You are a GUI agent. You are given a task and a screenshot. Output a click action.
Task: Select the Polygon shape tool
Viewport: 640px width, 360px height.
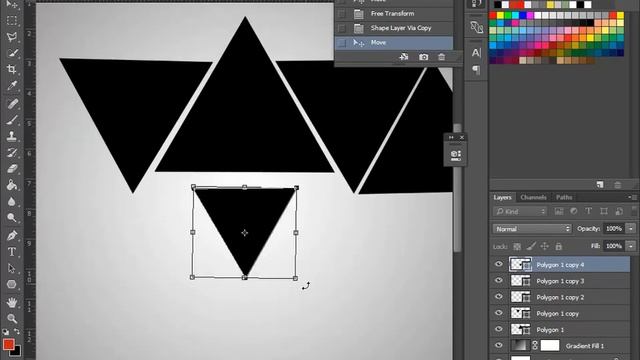click(x=11, y=284)
